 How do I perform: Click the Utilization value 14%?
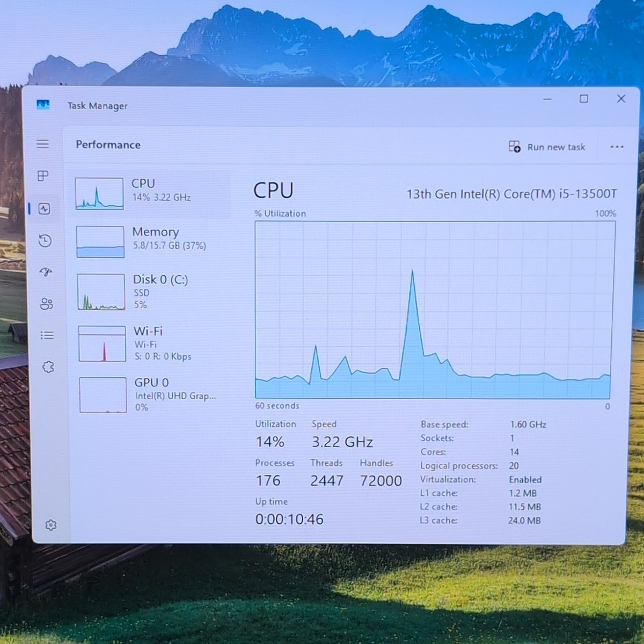(270, 442)
